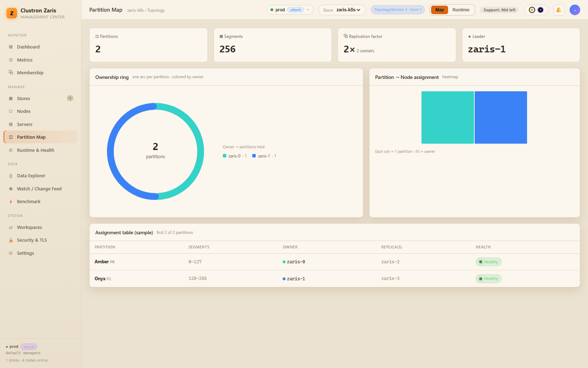Click the Partition Map sidebar icon

(11, 137)
